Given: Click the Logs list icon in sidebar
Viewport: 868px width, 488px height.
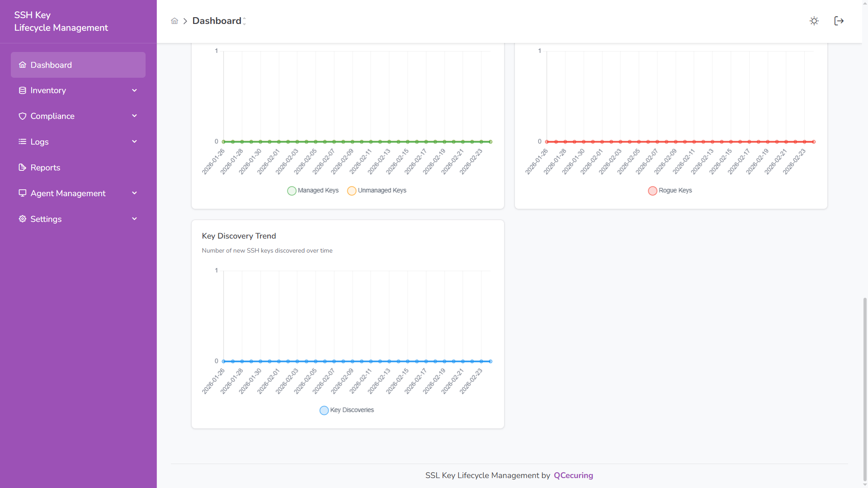Looking at the screenshot, I should (23, 141).
